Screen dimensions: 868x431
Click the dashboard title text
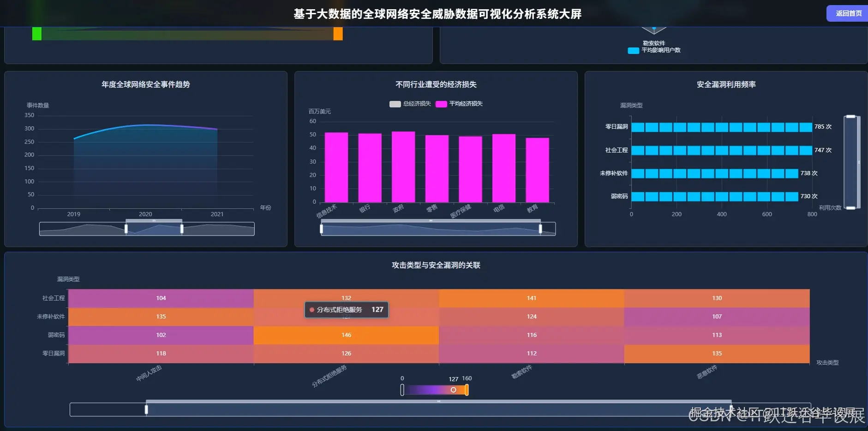click(437, 14)
